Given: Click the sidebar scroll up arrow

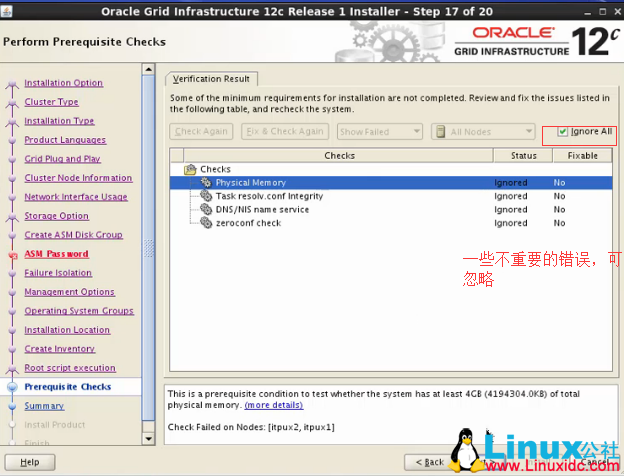Looking at the screenshot, I should point(148,69).
